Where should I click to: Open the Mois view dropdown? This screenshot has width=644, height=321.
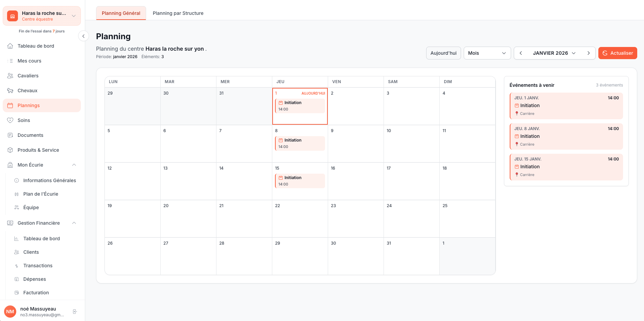tap(487, 53)
